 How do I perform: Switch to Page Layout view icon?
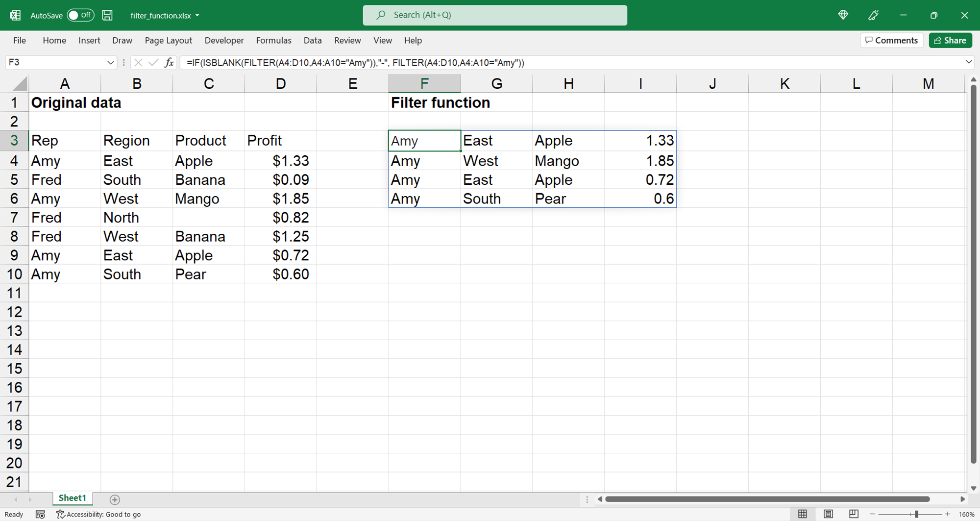point(828,514)
